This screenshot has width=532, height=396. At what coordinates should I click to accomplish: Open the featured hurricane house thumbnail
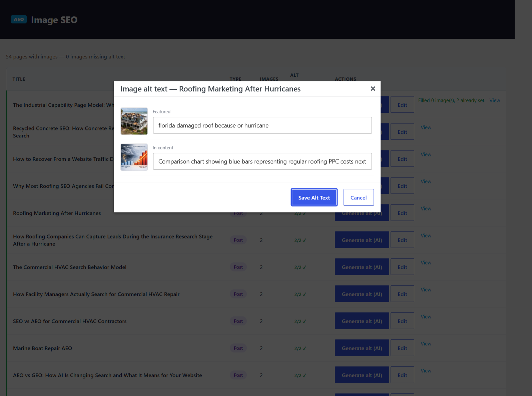pyautogui.click(x=134, y=121)
